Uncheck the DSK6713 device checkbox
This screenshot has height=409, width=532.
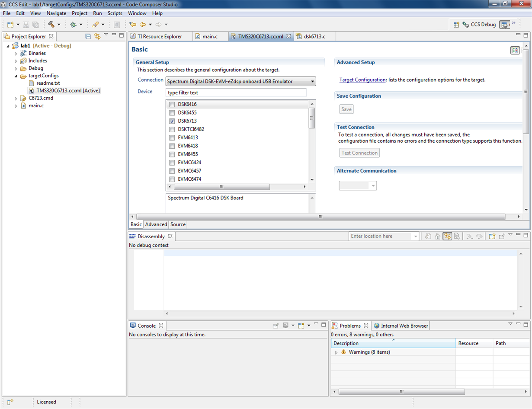coord(172,121)
